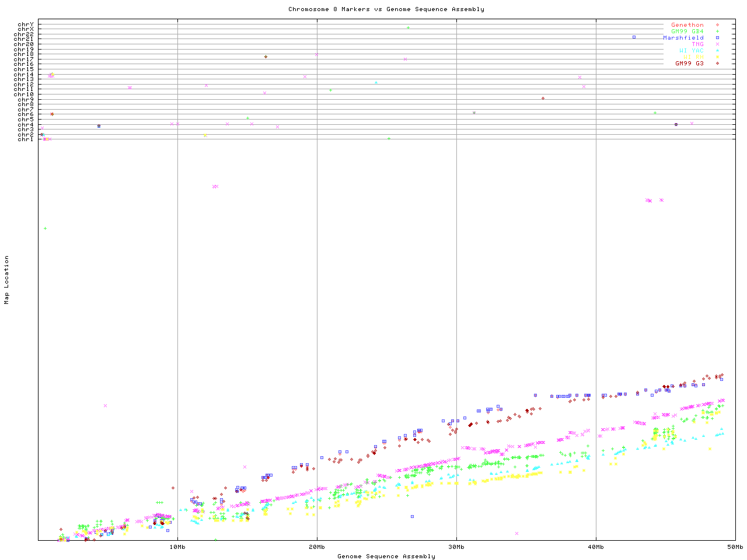Select the 50Mb x-axis tick label
Image resolution: width=747 pixels, height=560 pixels.
(x=735, y=547)
